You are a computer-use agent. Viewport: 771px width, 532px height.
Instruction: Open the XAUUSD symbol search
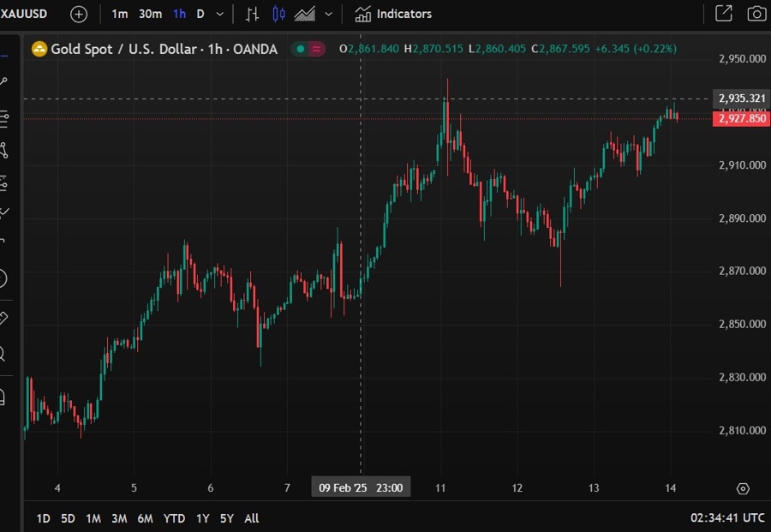pos(24,14)
